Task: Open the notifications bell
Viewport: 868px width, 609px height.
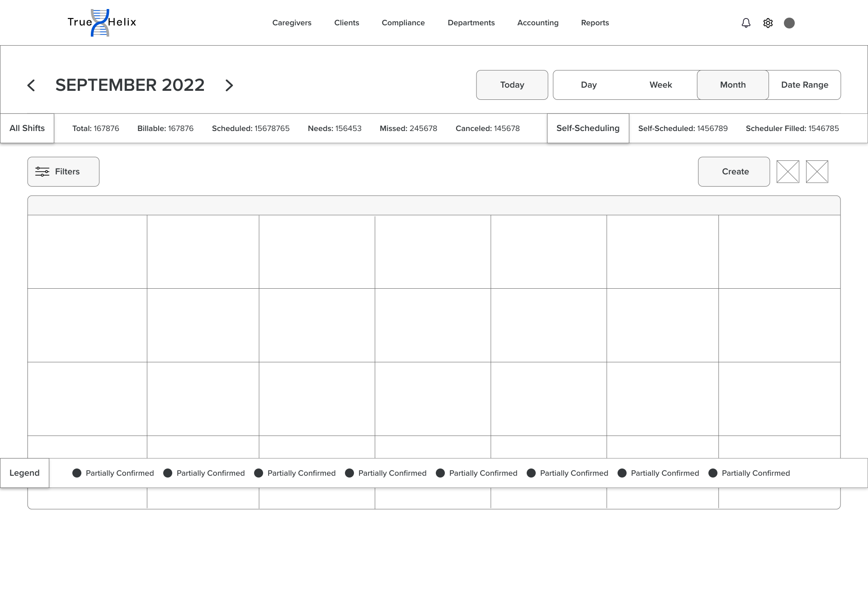Action: click(746, 23)
